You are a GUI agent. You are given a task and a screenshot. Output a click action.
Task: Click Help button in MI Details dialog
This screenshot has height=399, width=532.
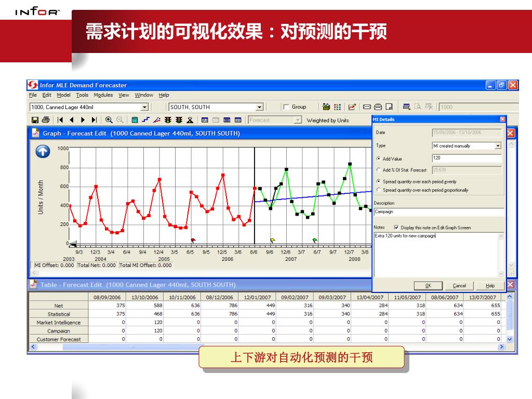[490, 286]
